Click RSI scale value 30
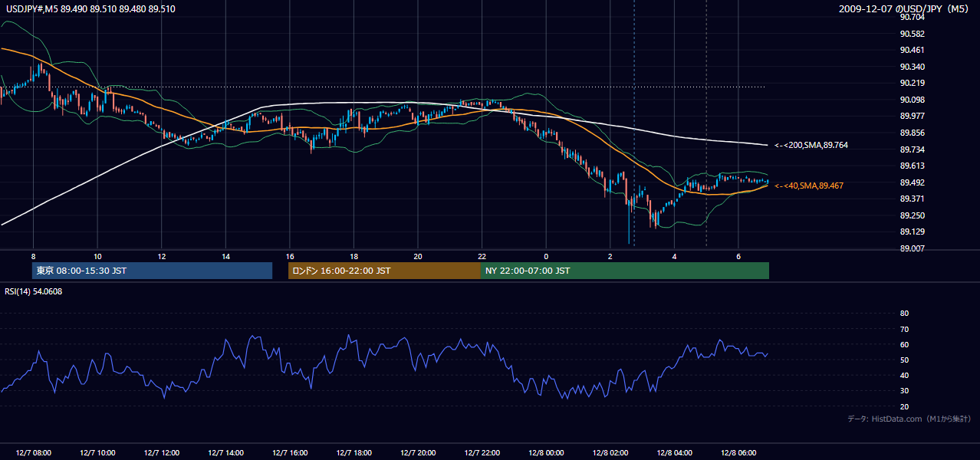Viewport: 980px width, 460px height. point(904,391)
